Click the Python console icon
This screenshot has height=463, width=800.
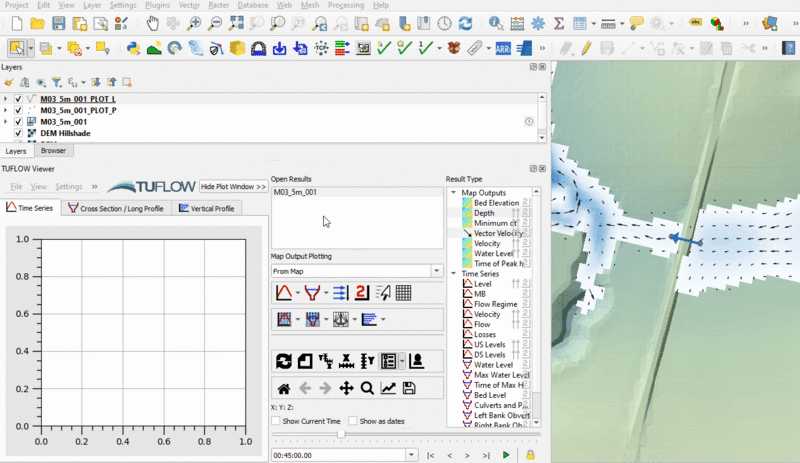tap(133, 47)
